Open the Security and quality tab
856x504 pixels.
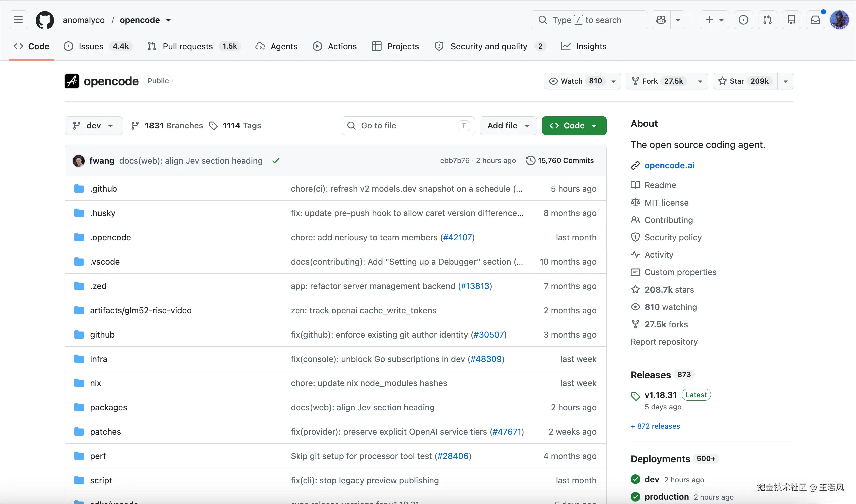(x=491, y=46)
